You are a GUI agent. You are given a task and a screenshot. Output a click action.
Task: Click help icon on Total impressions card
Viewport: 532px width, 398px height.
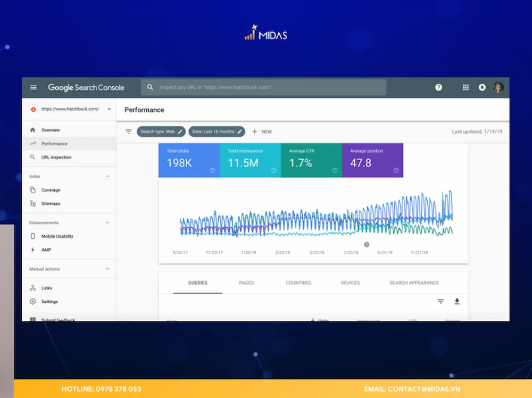(273, 170)
